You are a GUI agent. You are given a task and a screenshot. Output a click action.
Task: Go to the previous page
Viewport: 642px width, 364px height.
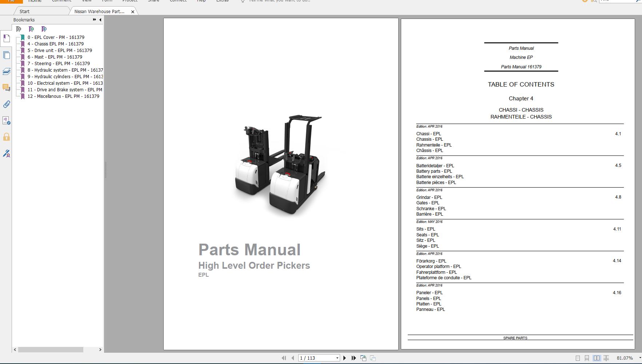pyautogui.click(x=292, y=358)
